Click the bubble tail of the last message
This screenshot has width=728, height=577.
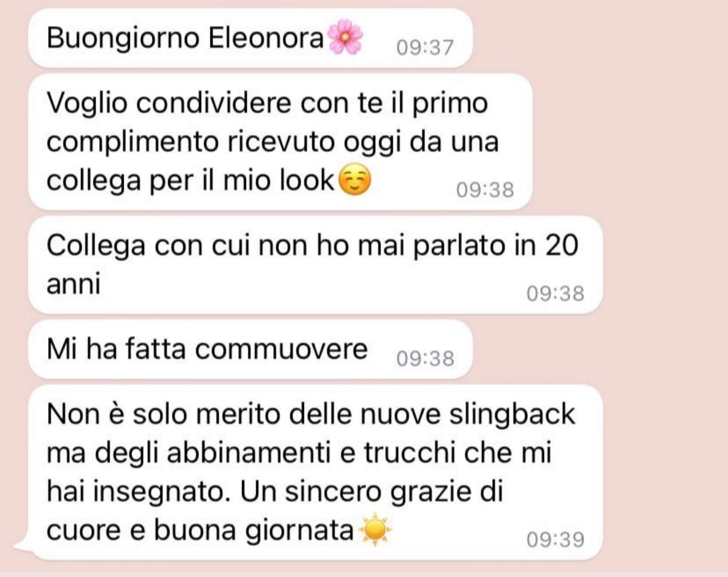(22, 545)
